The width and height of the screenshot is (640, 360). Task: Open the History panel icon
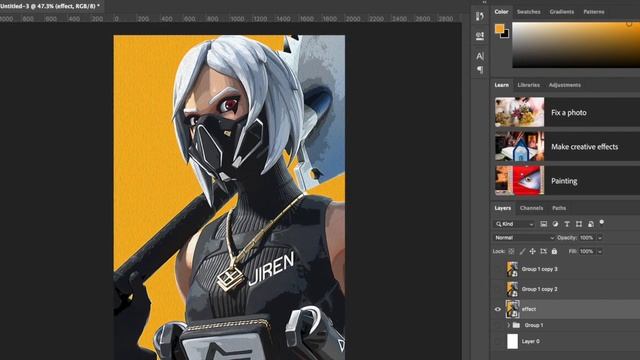[x=480, y=16]
